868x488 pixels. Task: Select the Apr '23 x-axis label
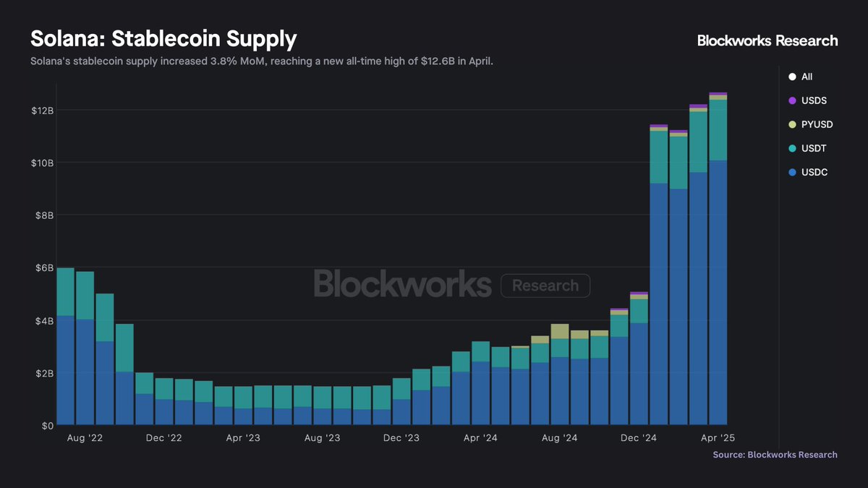click(244, 438)
